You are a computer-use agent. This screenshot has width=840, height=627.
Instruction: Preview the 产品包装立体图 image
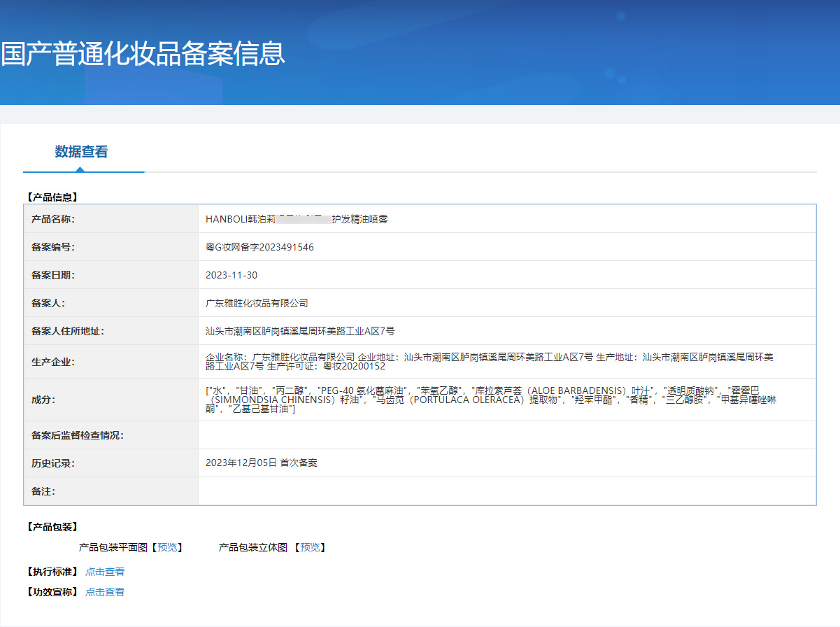tap(310, 547)
